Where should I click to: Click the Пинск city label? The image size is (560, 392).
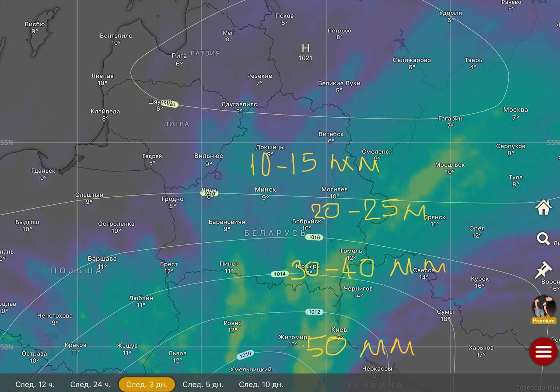coord(229,263)
